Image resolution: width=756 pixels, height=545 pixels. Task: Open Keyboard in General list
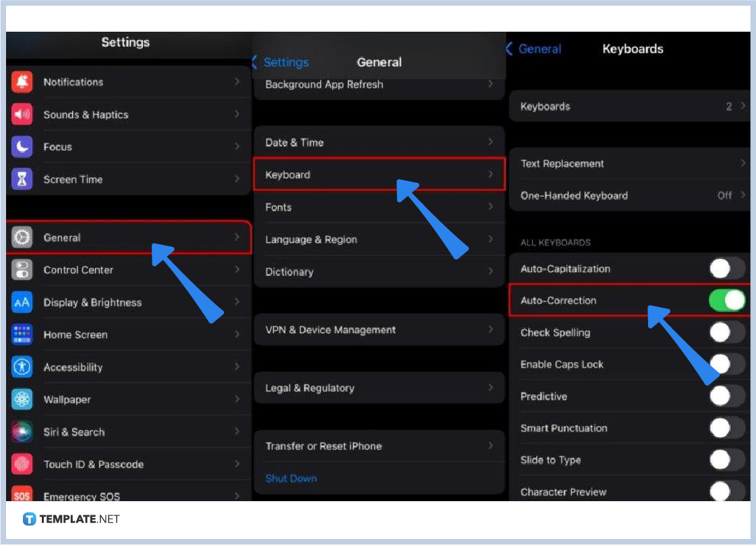click(380, 174)
